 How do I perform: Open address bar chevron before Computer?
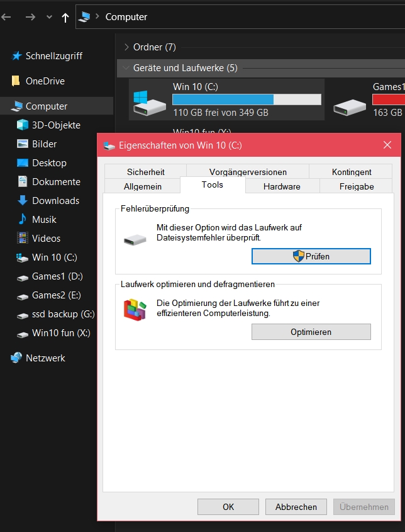(97, 16)
